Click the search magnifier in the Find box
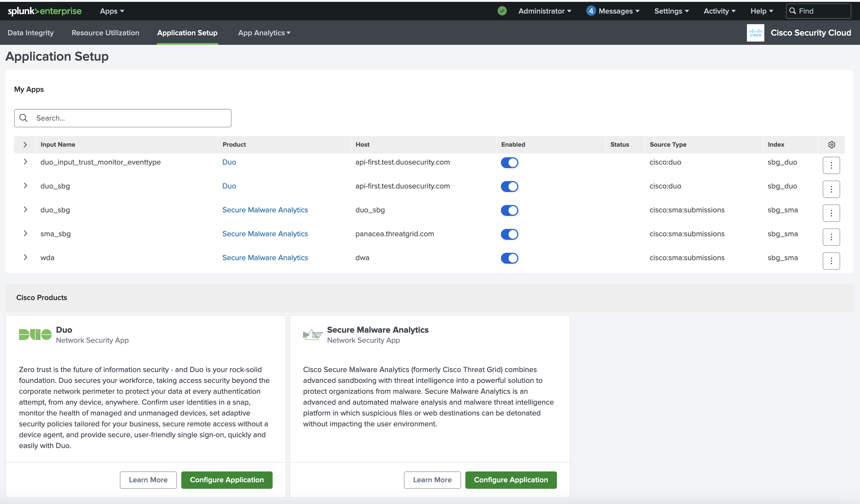The width and height of the screenshot is (860, 504). click(793, 11)
